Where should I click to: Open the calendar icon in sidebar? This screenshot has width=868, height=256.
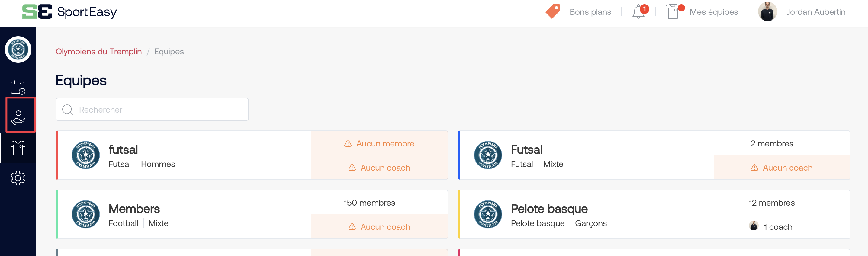[x=18, y=88]
